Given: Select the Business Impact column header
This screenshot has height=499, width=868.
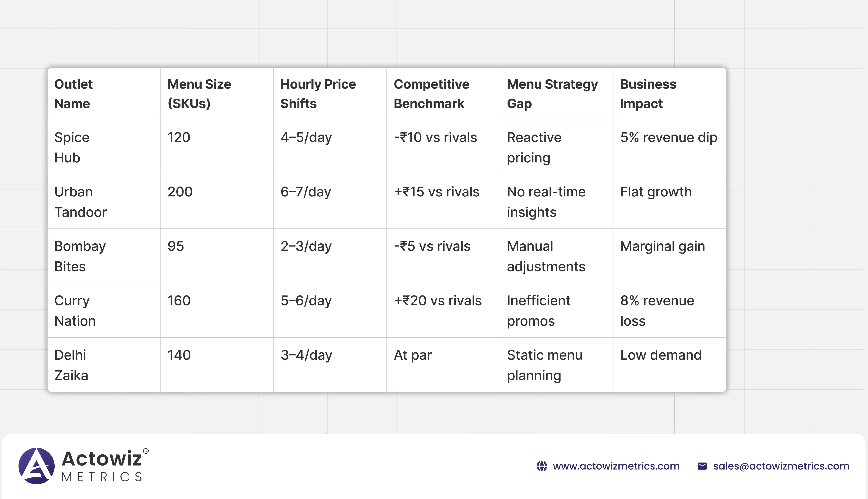Looking at the screenshot, I should pos(648,94).
